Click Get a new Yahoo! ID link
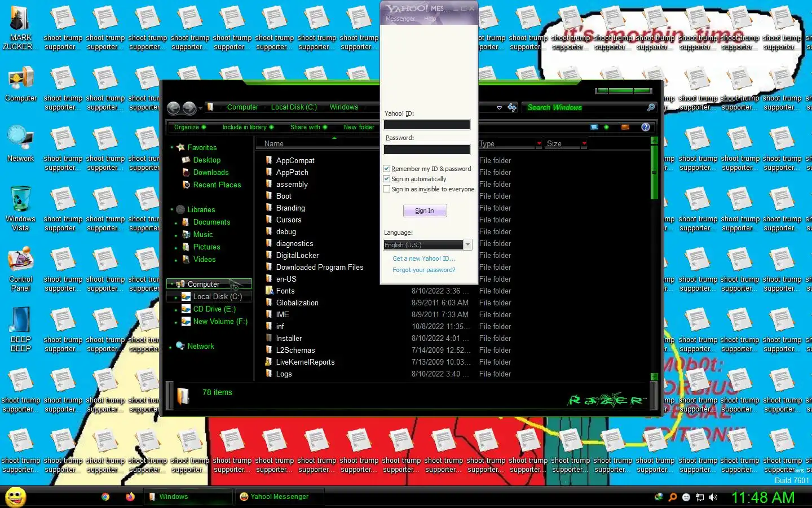The width and height of the screenshot is (812, 508). pyautogui.click(x=424, y=259)
